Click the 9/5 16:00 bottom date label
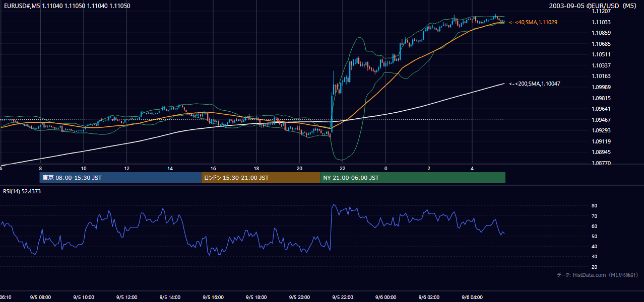The image size is (644, 302). [213, 297]
